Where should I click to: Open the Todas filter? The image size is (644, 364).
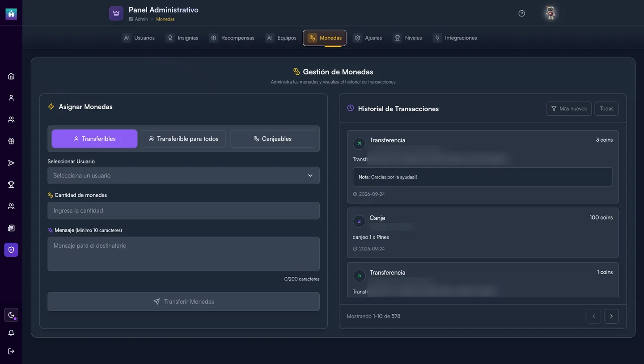tap(606, 109)
